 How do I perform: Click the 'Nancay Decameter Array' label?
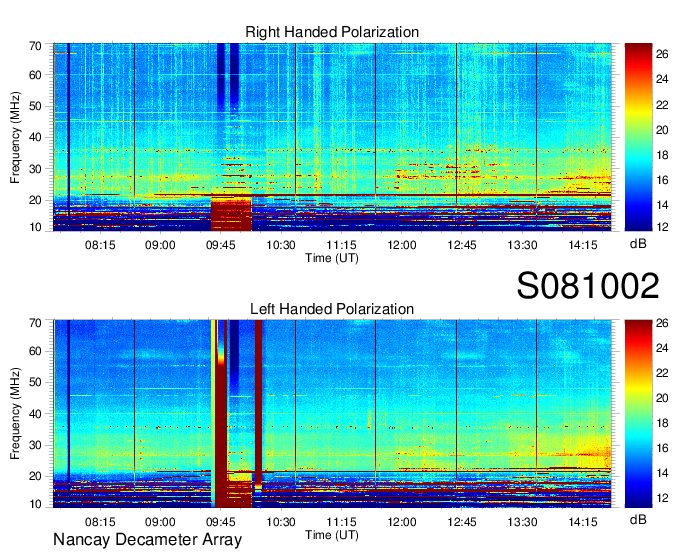(147, 540)
